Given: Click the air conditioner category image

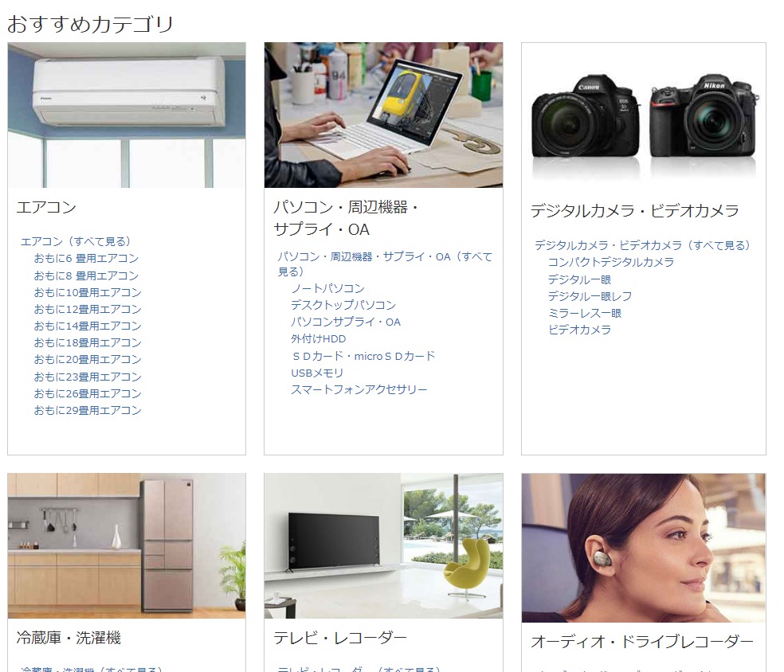Looking at the screenshot, I should tap(127, 115).
